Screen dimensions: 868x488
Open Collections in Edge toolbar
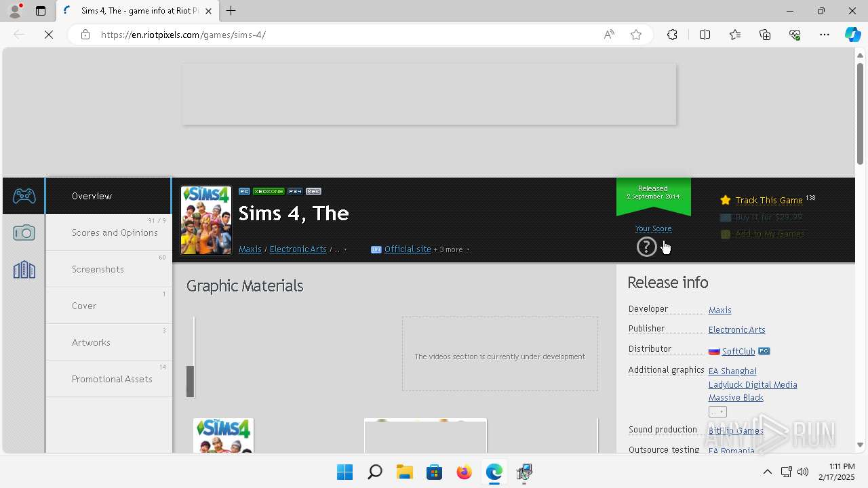tap(765, 35)
